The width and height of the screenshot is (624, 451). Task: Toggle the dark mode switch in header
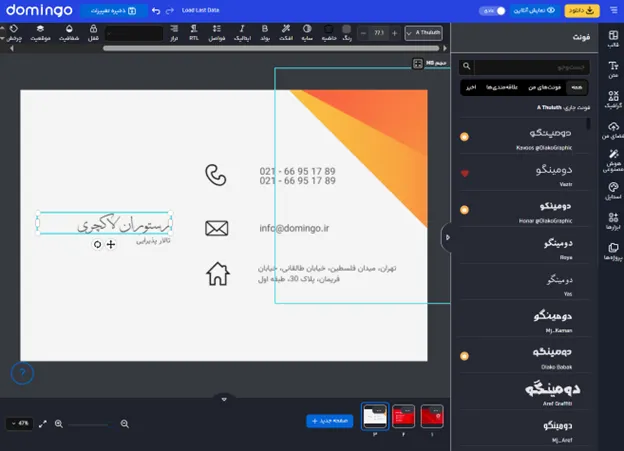[493, 11]
